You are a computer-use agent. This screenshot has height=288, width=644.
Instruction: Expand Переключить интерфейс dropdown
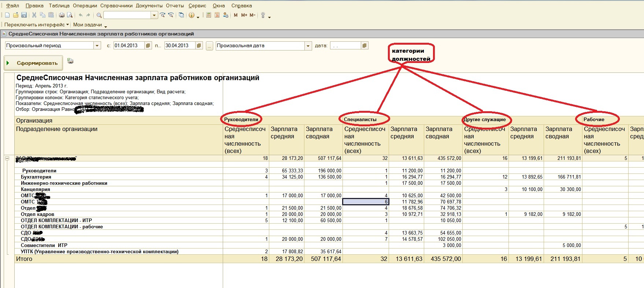(67, 25)
